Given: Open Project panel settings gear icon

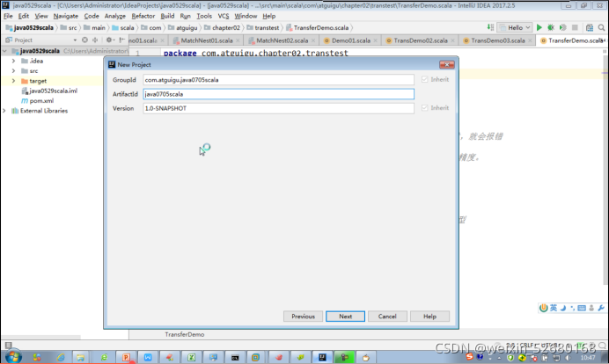Looking at the screenshot, I should 109,40.
